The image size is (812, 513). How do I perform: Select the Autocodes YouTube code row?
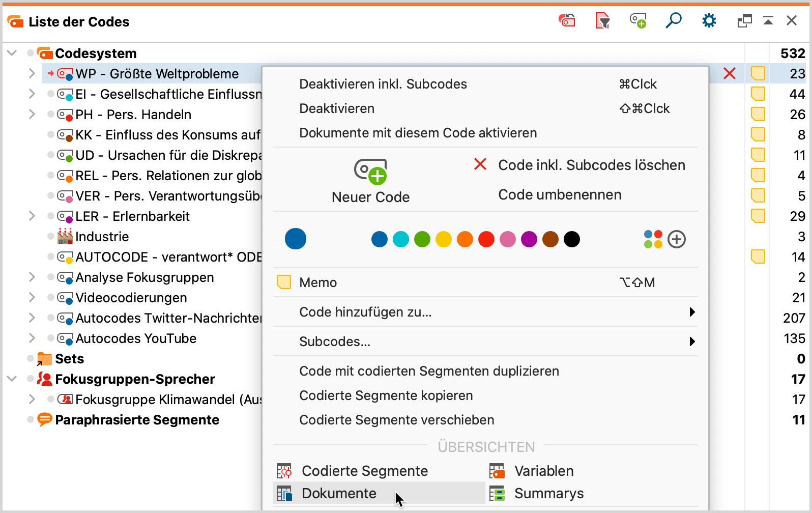coord(136,338)
